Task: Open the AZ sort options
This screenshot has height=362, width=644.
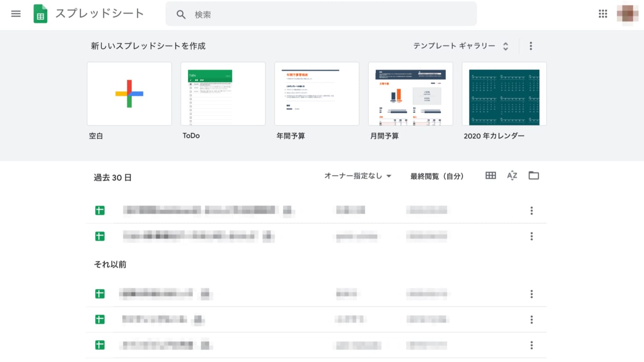Action: (x=512, y=175)
